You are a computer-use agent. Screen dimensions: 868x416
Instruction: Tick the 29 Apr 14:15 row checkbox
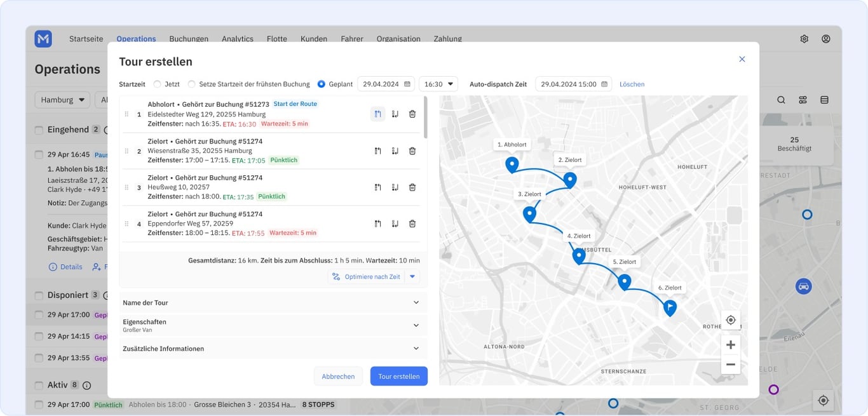[x=39, y=337]
